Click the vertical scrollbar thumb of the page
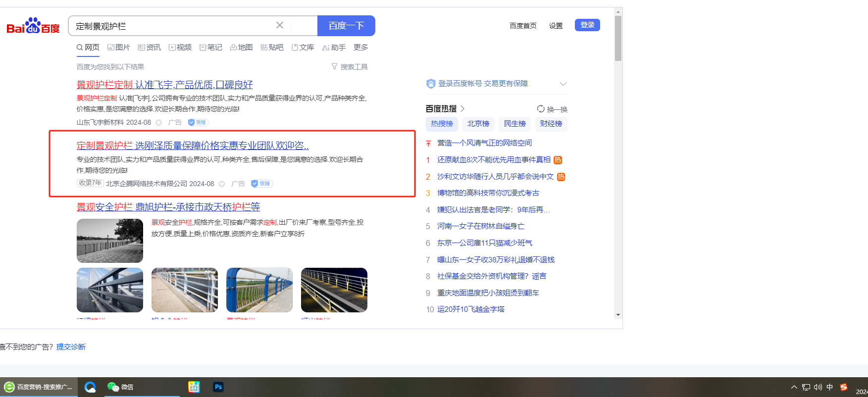The width and height of the screenshot is (868, 397). tap(618, 38)
